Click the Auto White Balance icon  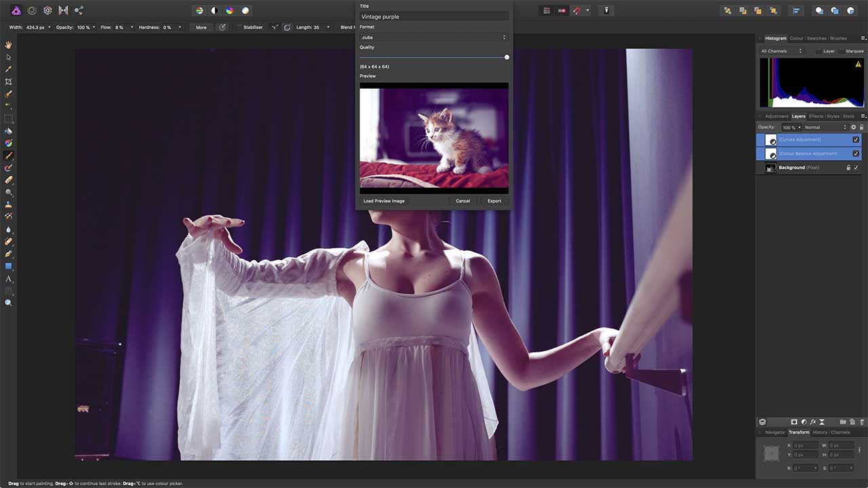tap(245, 10)
